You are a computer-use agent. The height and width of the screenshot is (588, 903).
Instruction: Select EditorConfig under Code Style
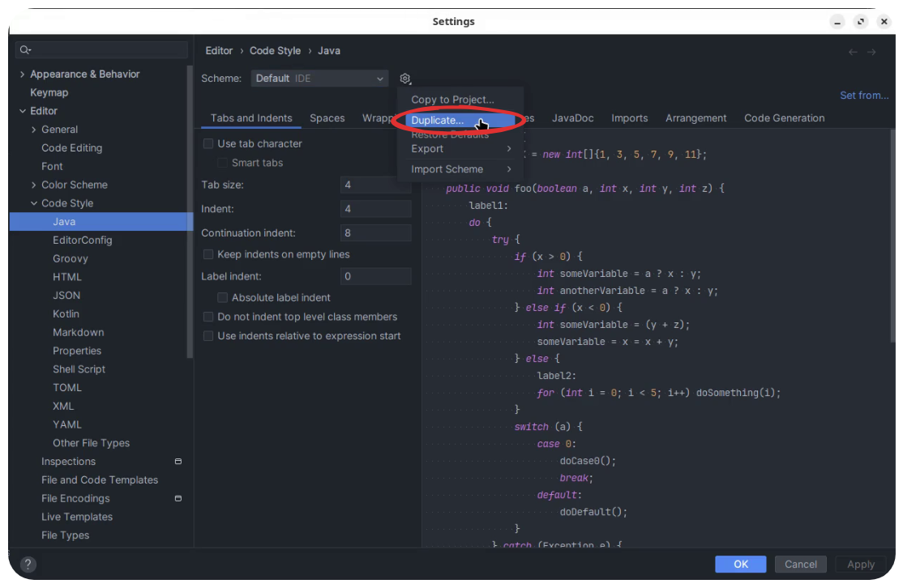pos(83,240)
